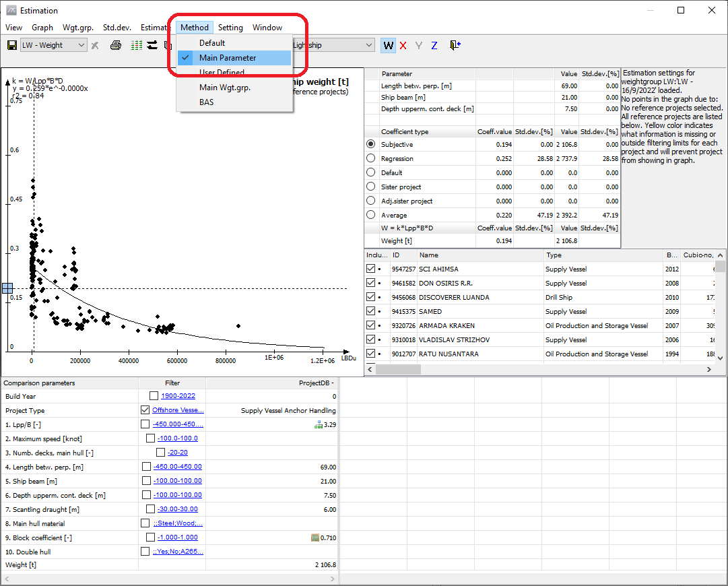Uncheck the SCI AHIMSA include checkbox
This screenshot has height=586, width=728.
point(370,269)
